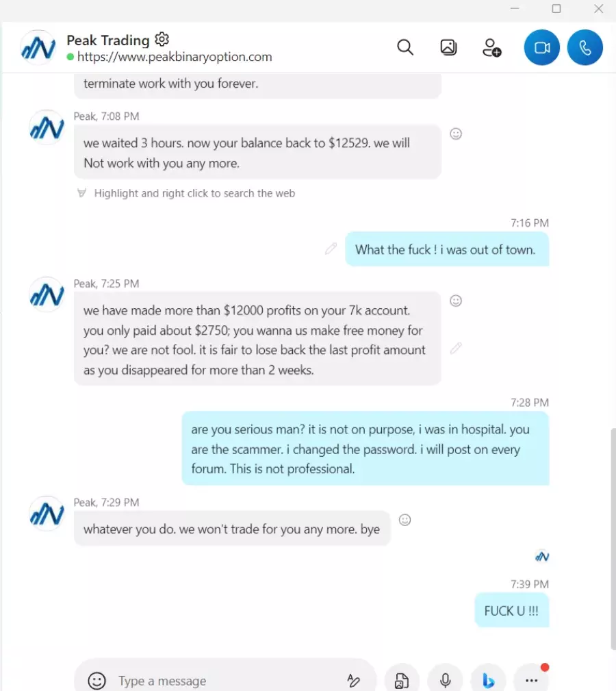Edit the 'What the fuck' message pencil
This screenshot has height=691, width=616.
point(331,249)
